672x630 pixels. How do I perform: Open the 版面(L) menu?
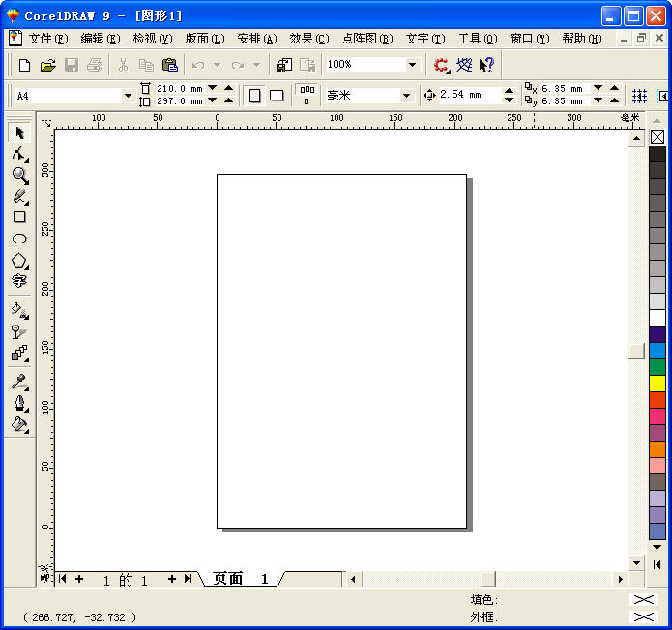point(205,39)
